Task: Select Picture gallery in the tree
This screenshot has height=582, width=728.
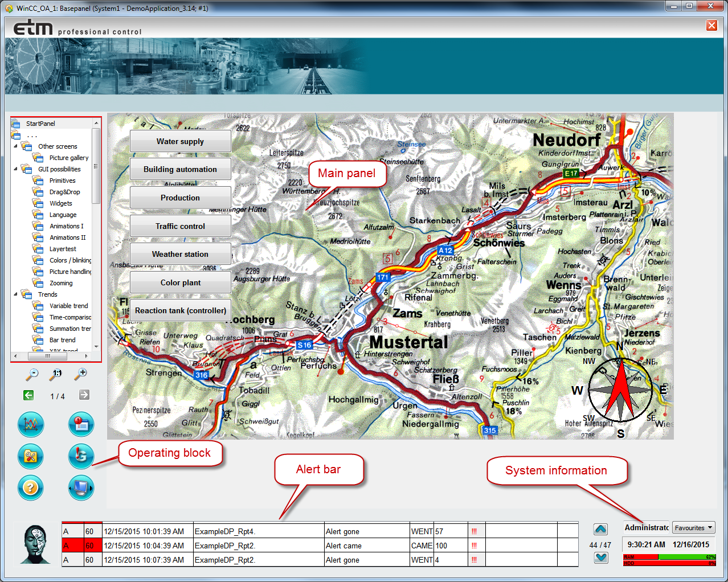Action: click(x=69, y=158)
